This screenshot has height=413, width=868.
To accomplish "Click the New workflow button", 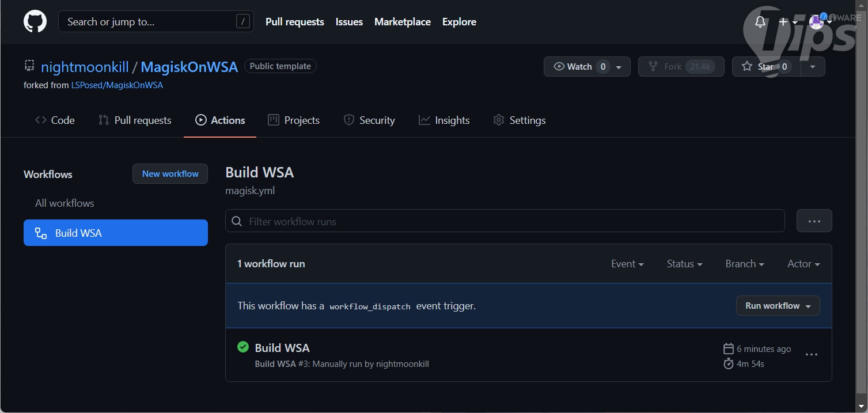I will pyautogui.click(x=170, y=174).
